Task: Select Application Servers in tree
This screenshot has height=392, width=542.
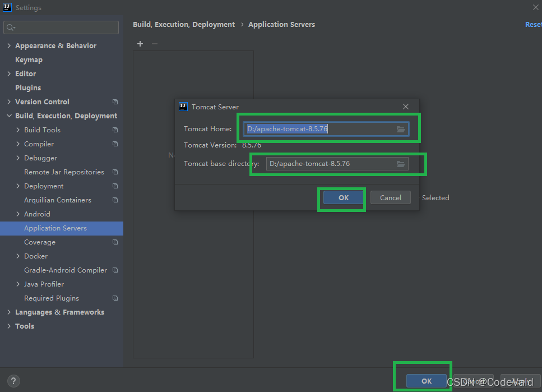Action: [x=62, y=228]
